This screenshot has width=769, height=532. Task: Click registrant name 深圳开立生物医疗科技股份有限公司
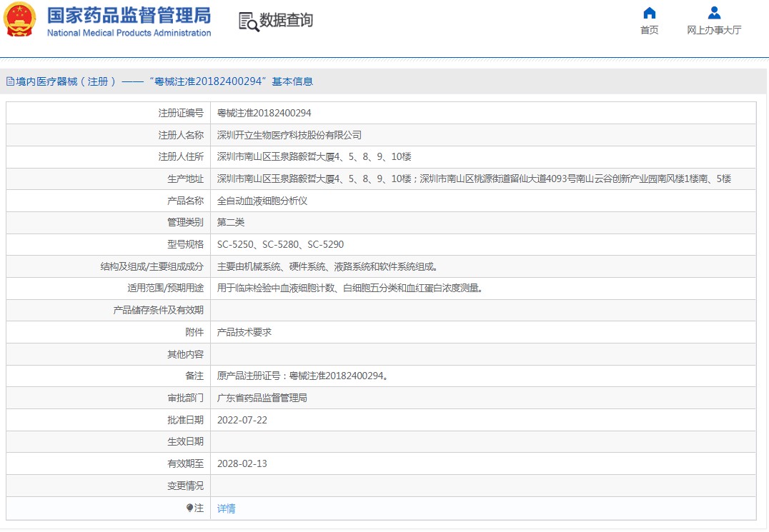tap(289, 135)
